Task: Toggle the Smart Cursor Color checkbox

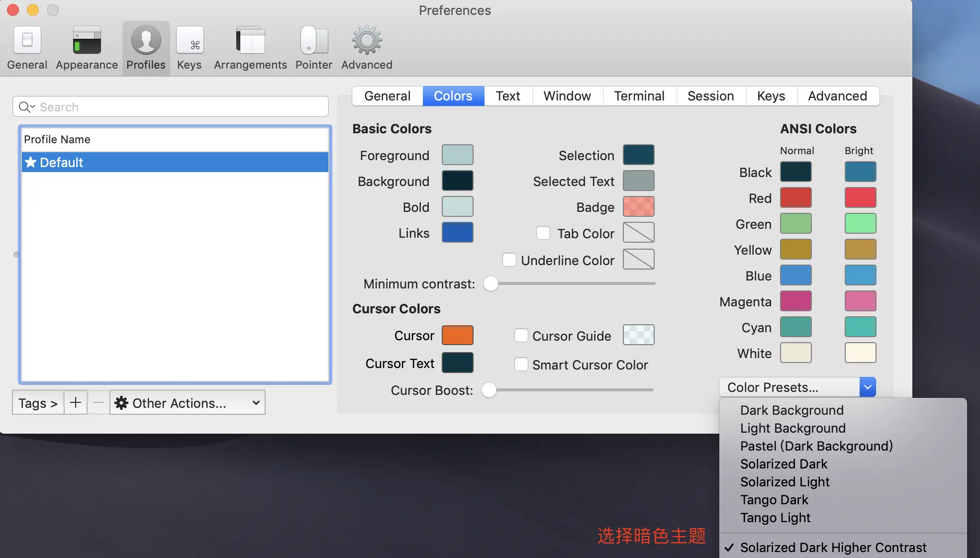Action: pos(521,364)
